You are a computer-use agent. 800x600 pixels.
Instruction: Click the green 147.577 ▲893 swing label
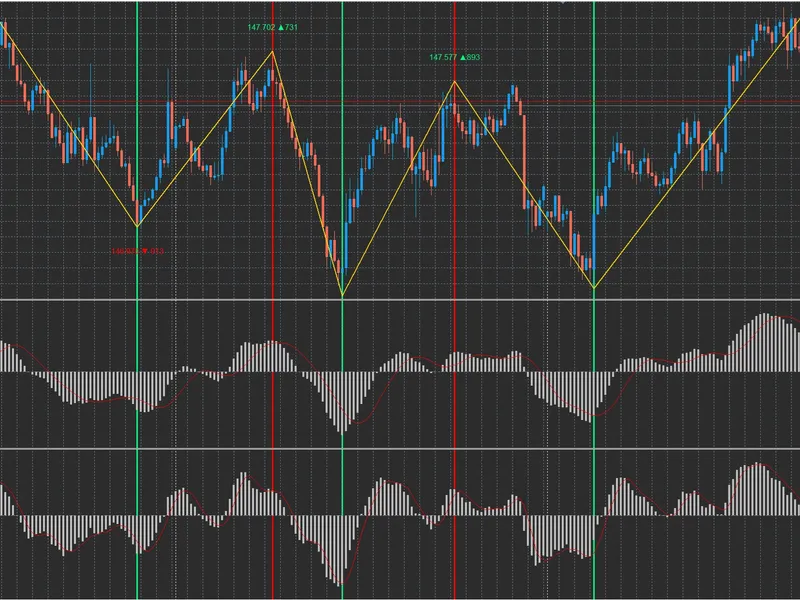point(455,57)
